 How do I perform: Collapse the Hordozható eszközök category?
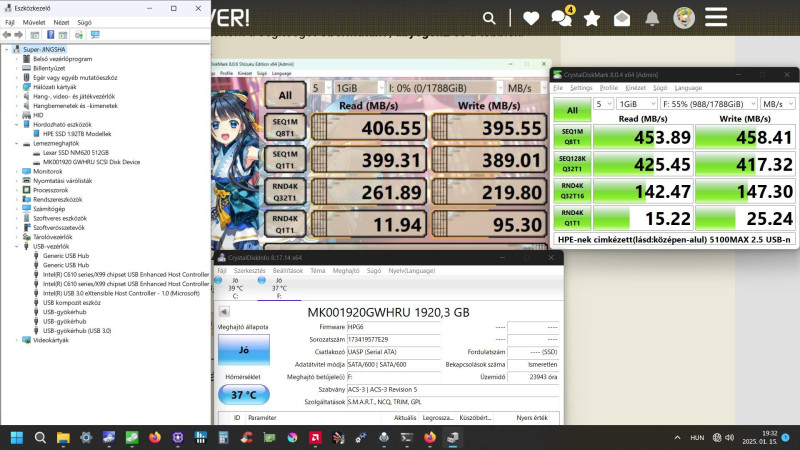[x=16, y=124]
